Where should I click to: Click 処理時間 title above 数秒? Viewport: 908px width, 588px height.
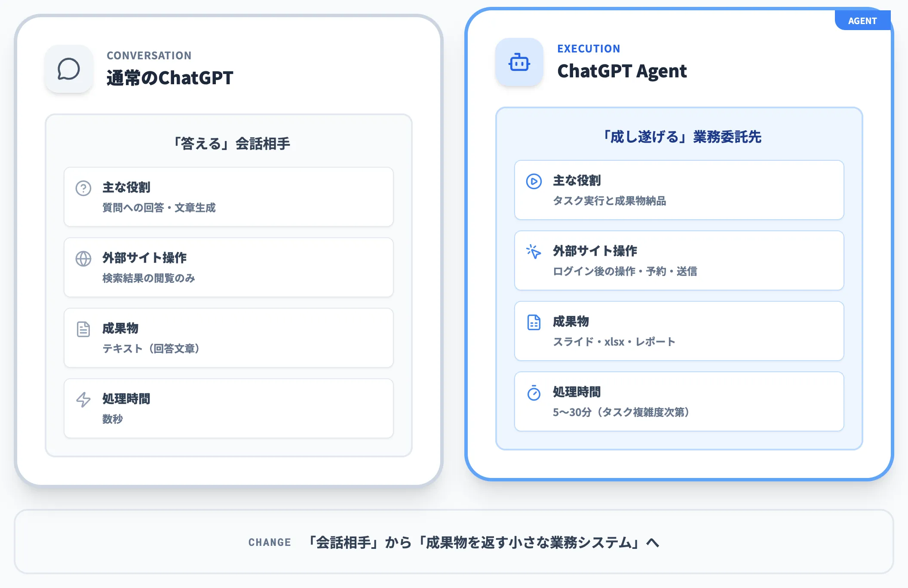(x=126, y=399)
